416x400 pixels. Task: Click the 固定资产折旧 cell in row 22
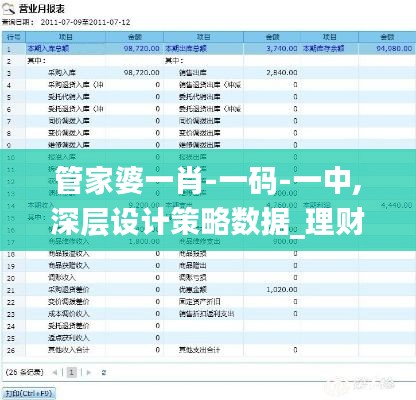point(199,302)
